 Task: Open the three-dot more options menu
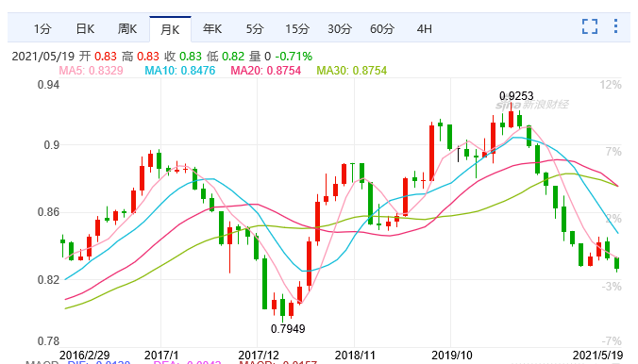615,26
